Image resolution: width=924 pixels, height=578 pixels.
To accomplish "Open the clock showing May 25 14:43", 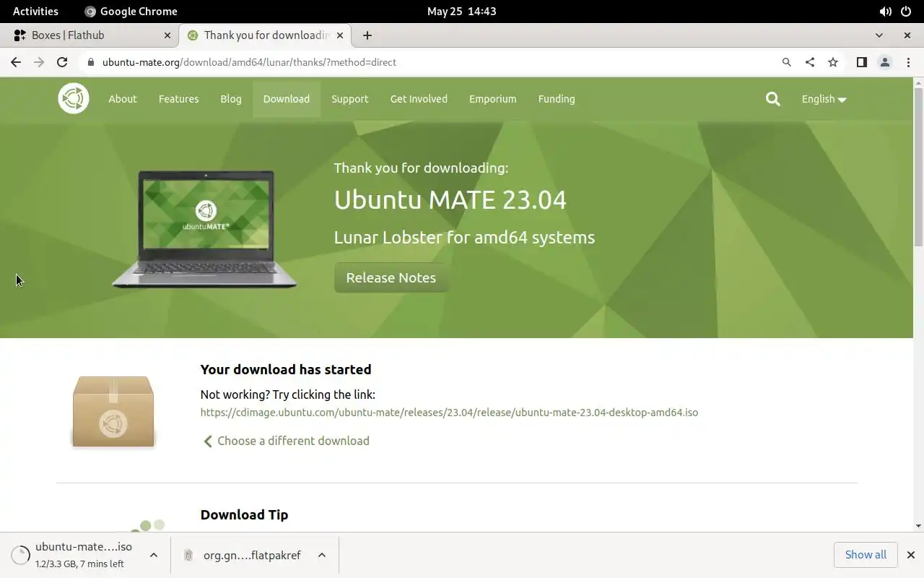I will pos(462,11).
